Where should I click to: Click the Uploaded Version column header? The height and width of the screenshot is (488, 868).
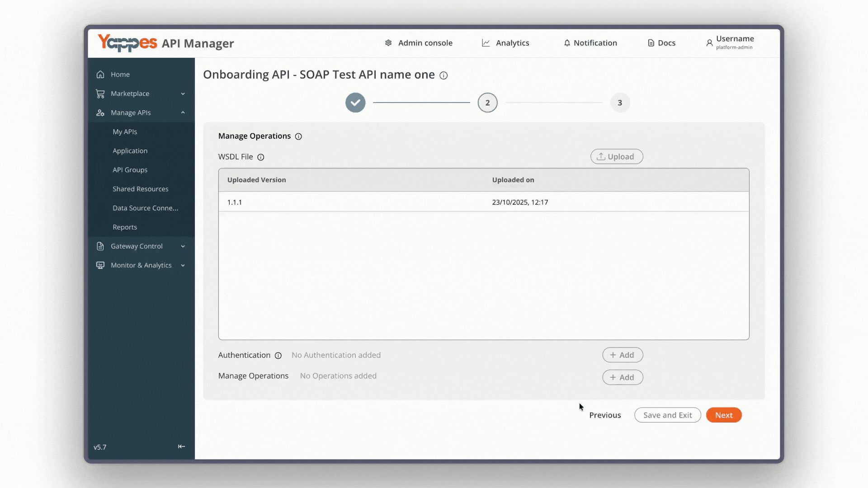[x=256, y=180]
